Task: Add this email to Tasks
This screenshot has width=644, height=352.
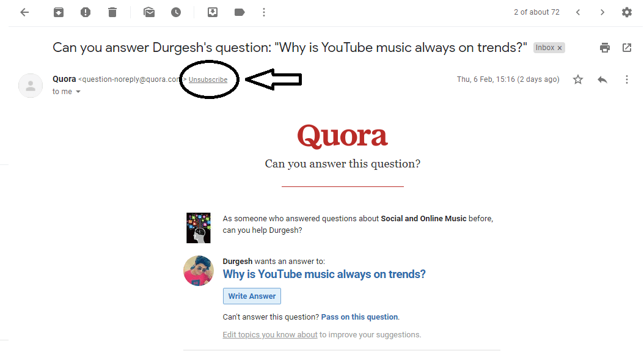Action: [x=212, y=12]
